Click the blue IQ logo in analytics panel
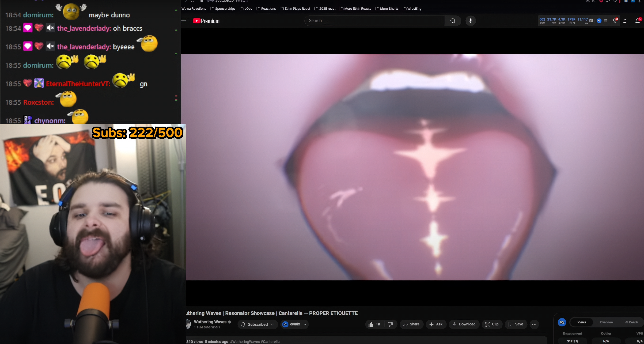The height and width of the screenshot is (344, 644). (562, 322)
